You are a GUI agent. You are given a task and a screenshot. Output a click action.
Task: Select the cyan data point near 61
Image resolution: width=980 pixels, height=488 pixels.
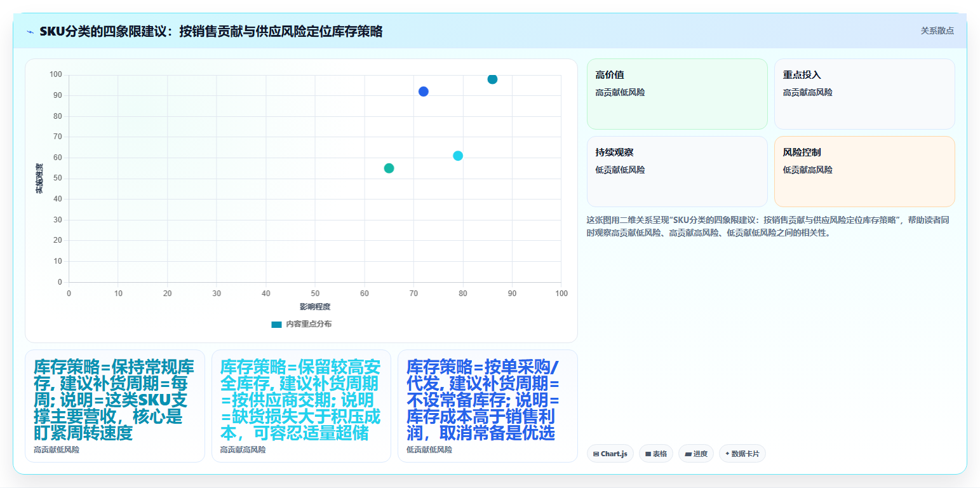[x=458, y=156]
